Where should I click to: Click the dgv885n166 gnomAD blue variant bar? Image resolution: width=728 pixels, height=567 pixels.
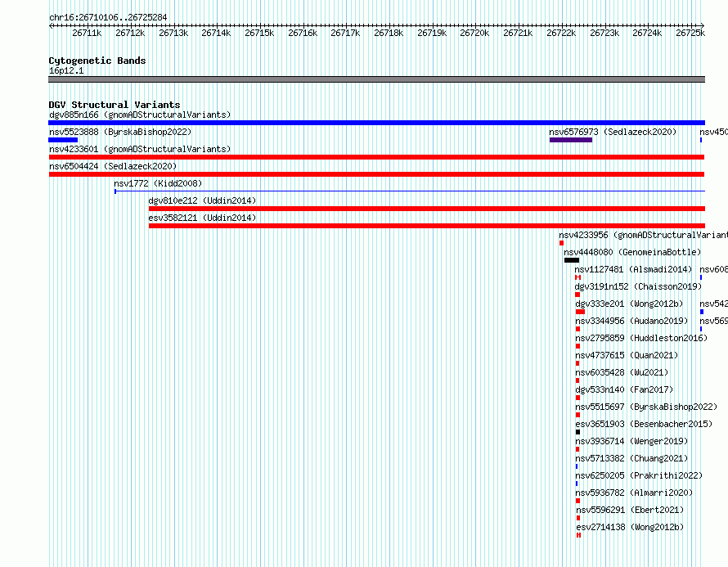point(376,123)
